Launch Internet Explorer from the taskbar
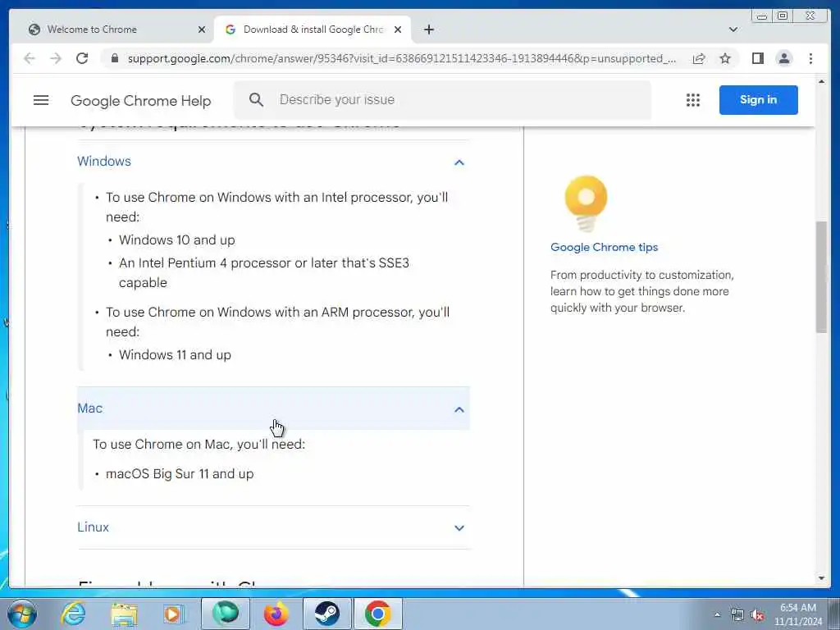Viewport: 840px width, 630px height. 73,614
